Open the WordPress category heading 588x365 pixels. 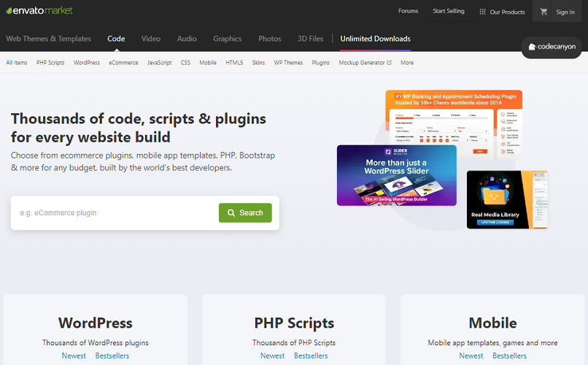click(x=96, y=323)
